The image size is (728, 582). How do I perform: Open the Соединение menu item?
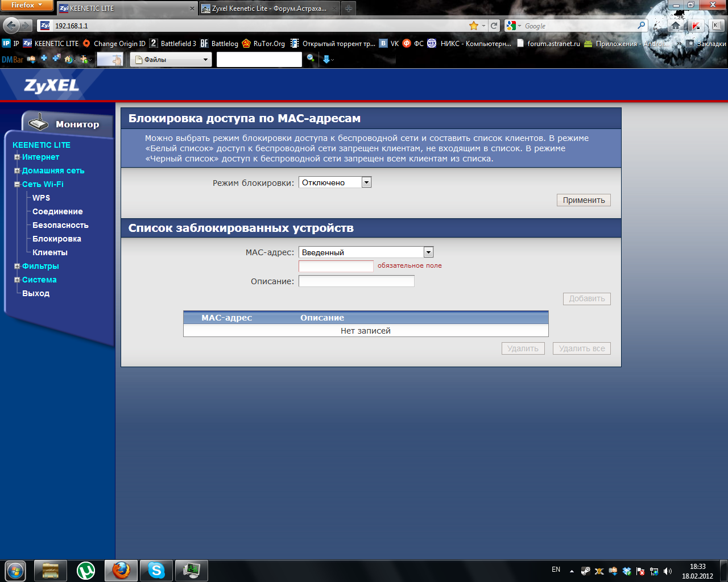click(57, 211)
